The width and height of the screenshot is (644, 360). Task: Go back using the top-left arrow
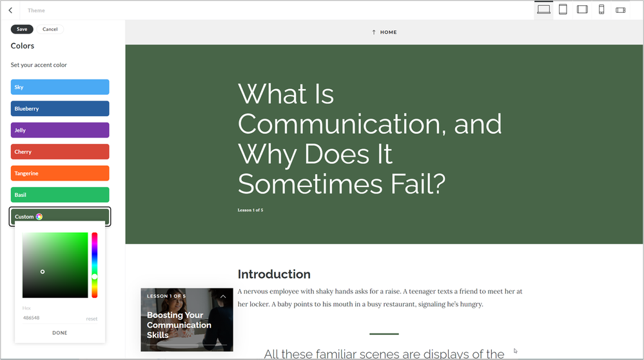point(10,10)
